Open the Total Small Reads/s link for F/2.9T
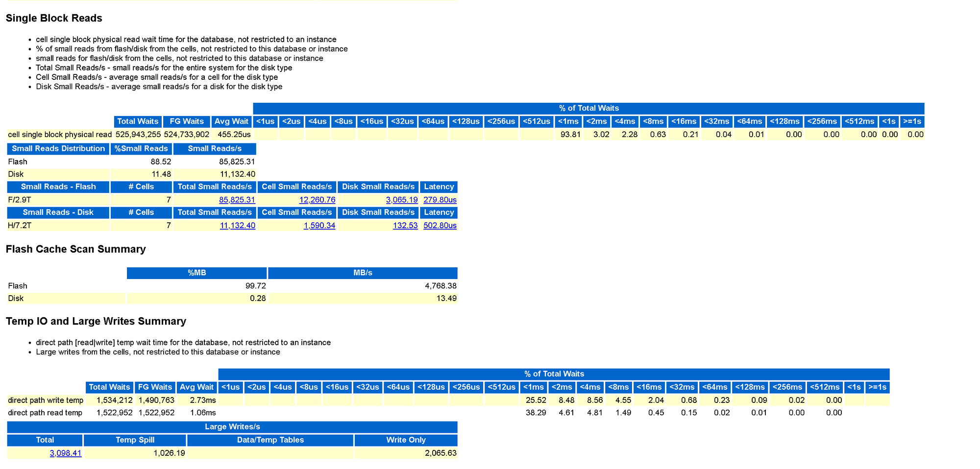Viewport: 980px width, 469px height. click(x=237, y=199)
